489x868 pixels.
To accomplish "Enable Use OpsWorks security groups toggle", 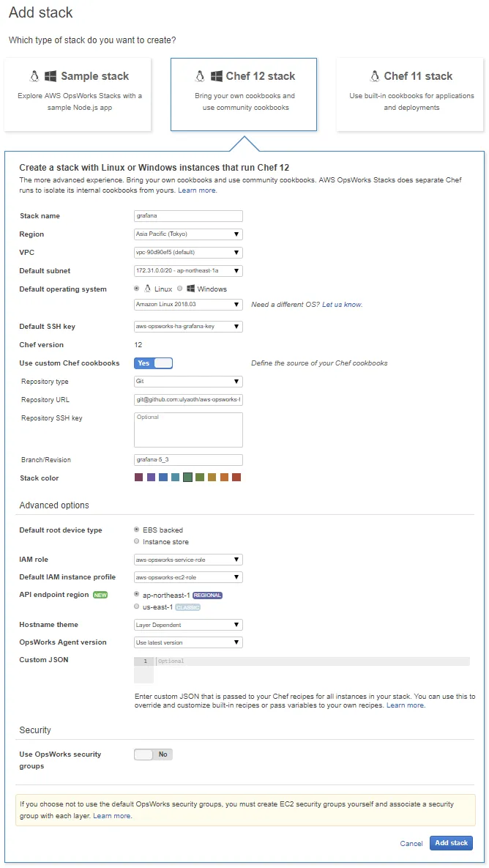I will pyautogui.click(x=153, y=754).
